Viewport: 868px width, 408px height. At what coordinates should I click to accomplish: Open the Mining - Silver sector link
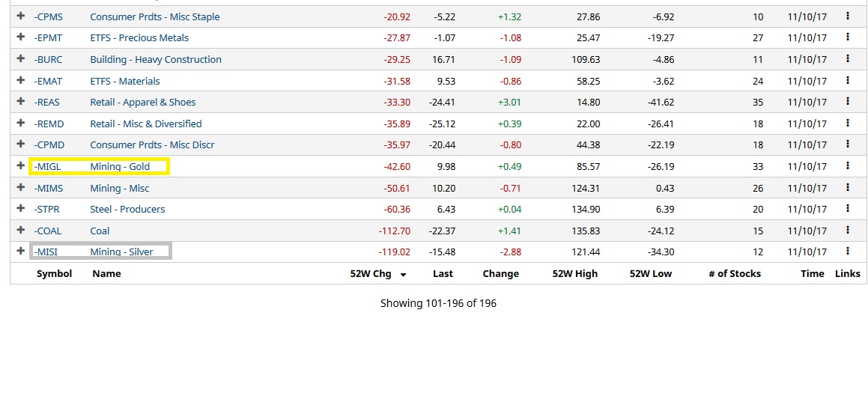pos(121,252)
